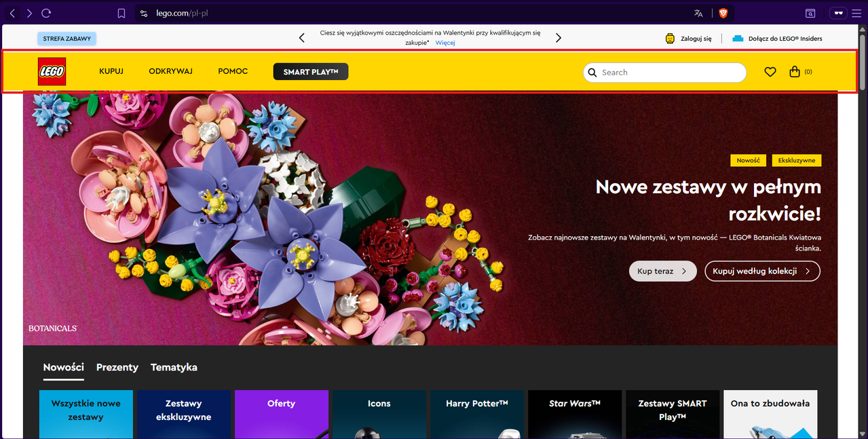
Task: Click the Kup teraz button
Action: click(x=663, y=271)
